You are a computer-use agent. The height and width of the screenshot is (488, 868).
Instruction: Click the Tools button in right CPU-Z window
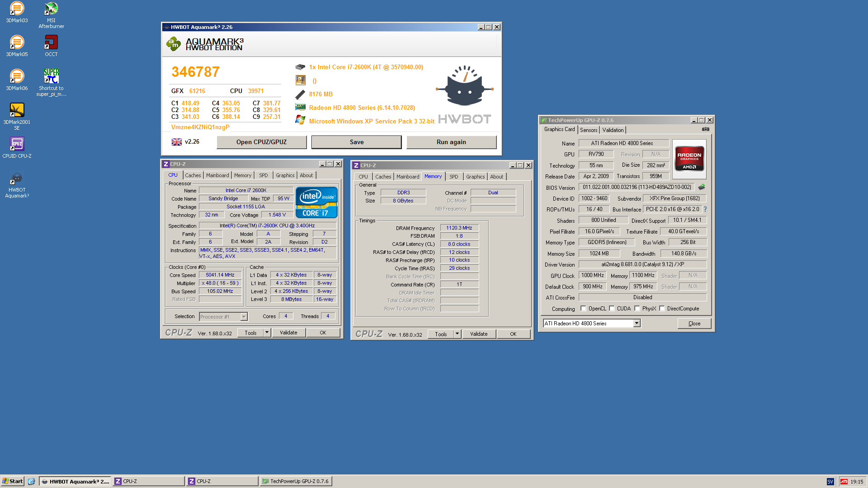441,334
